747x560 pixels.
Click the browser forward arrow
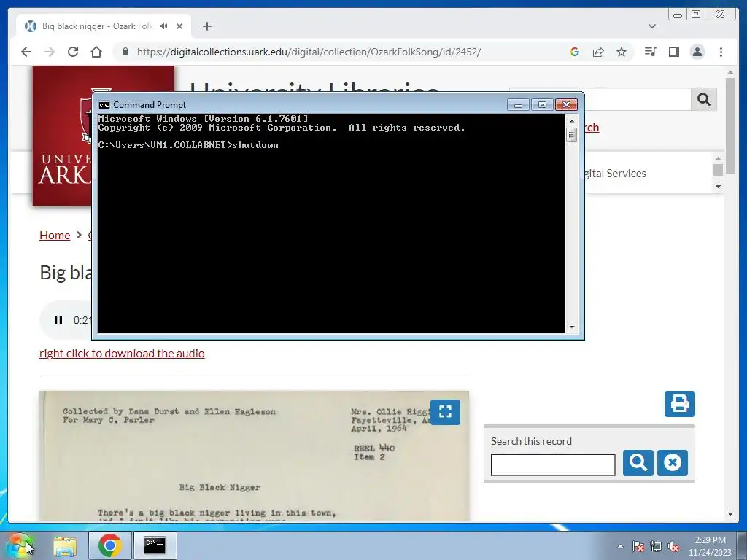(x=50, y=52)
